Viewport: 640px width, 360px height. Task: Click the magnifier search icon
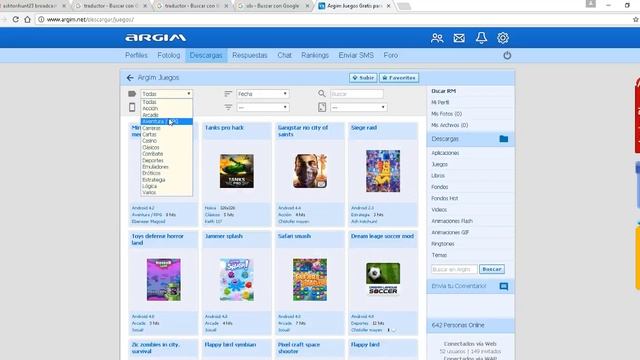[322, 94]
